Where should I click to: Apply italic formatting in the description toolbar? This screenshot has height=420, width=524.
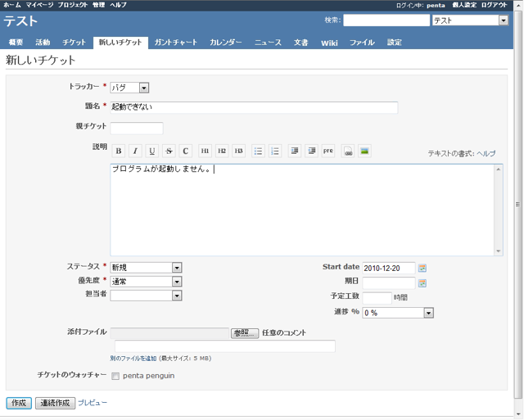(135, 151)
